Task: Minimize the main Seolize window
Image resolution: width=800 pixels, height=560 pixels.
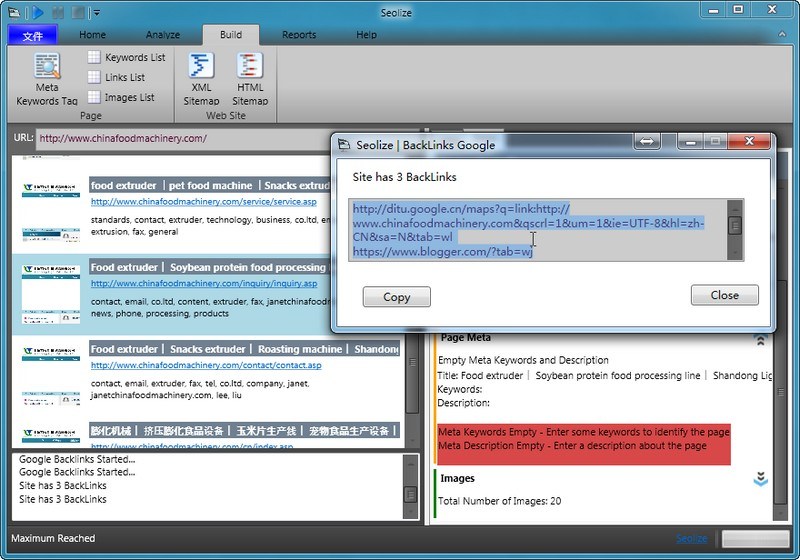Action: (713, 10)
